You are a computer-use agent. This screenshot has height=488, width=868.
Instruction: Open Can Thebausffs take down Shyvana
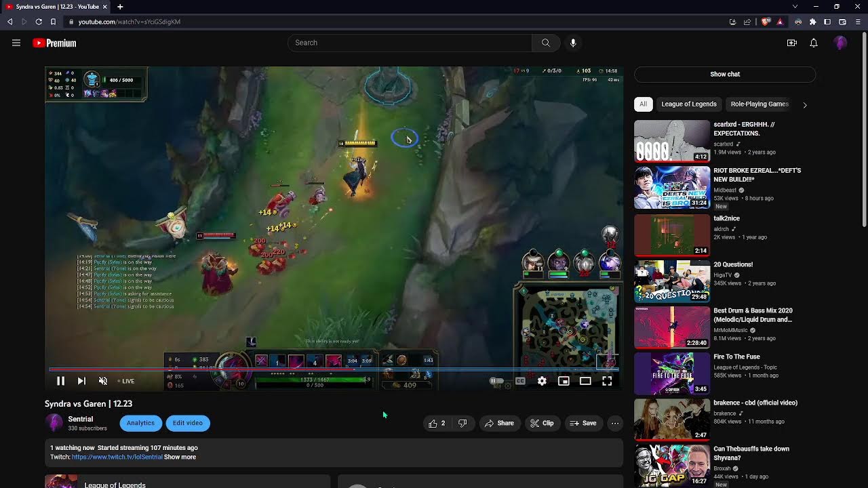point(751,453)
